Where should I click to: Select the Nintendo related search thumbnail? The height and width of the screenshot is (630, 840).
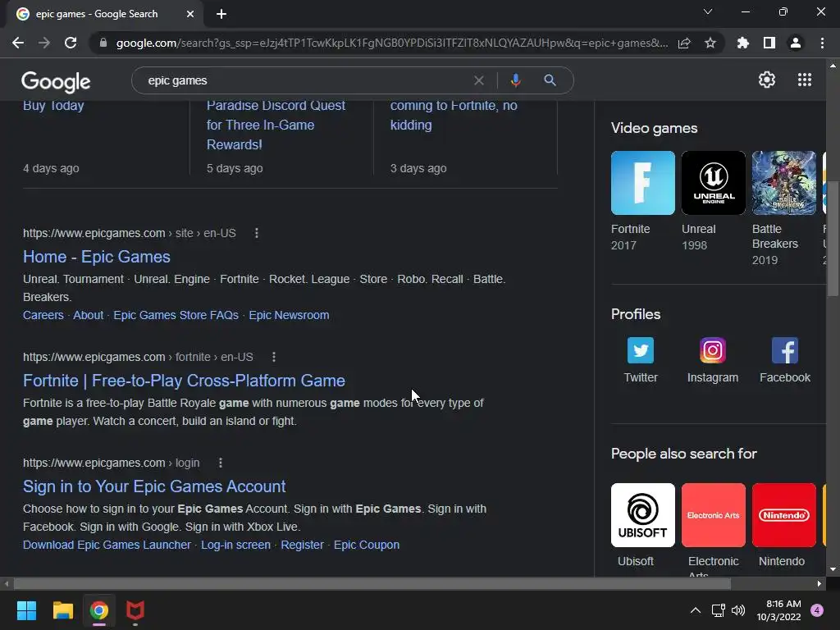[x=783, y=515]
